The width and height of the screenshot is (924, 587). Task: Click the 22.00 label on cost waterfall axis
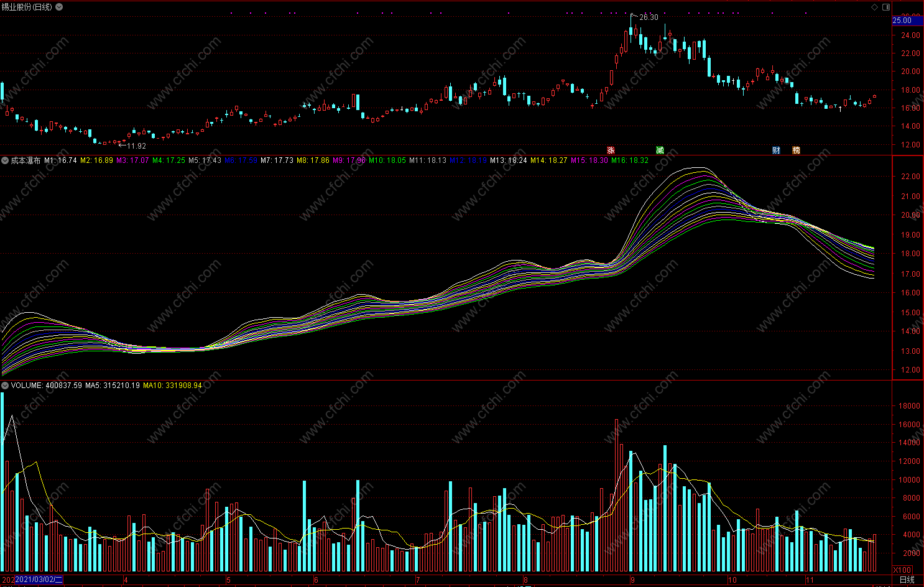coord(910,177)
